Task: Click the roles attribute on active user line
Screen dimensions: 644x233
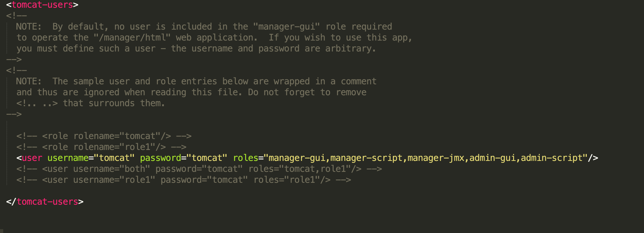Action: coord(246,158)
